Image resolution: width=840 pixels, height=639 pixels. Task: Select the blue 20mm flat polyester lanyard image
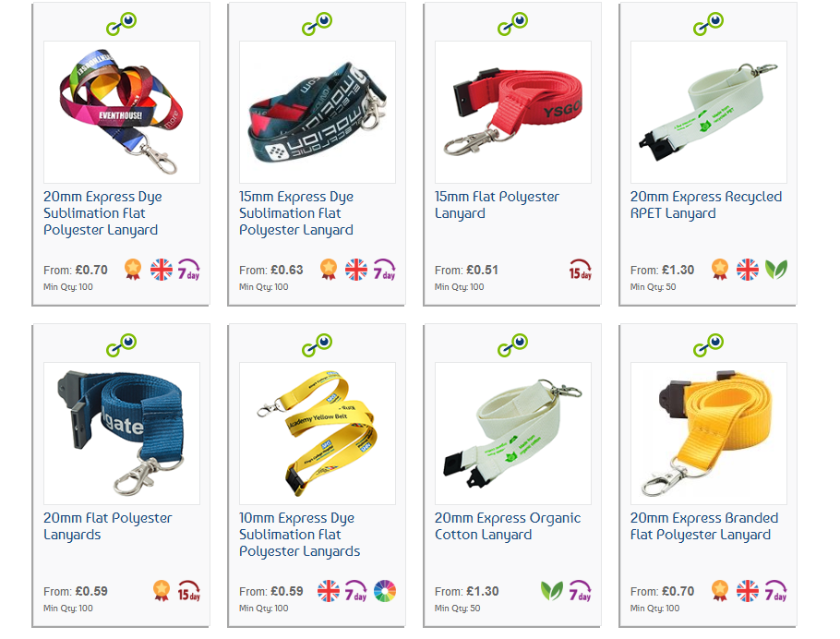pos(122,433)
